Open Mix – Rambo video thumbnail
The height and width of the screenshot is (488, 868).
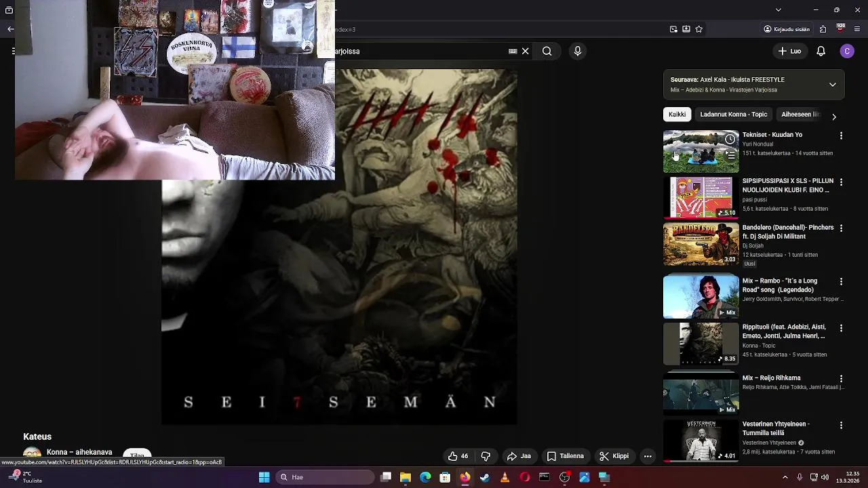(701, 296)
